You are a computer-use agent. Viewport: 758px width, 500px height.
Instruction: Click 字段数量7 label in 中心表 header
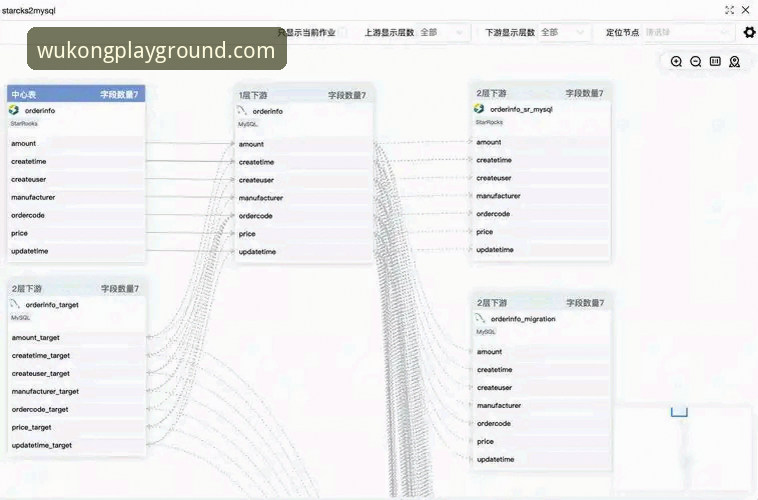(x=119, y=94)
